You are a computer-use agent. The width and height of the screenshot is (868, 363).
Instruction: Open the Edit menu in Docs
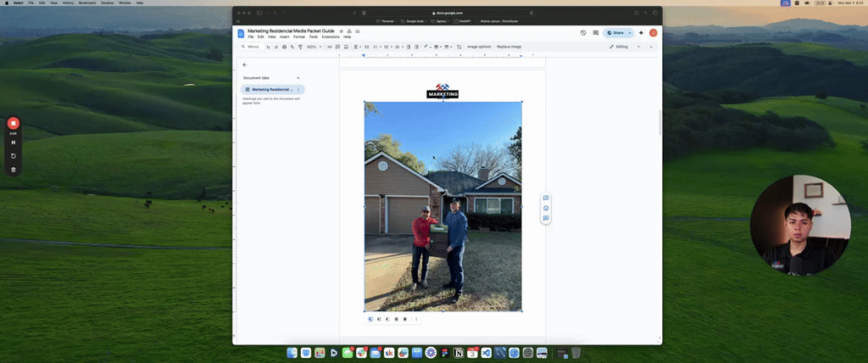click(260, 36)
